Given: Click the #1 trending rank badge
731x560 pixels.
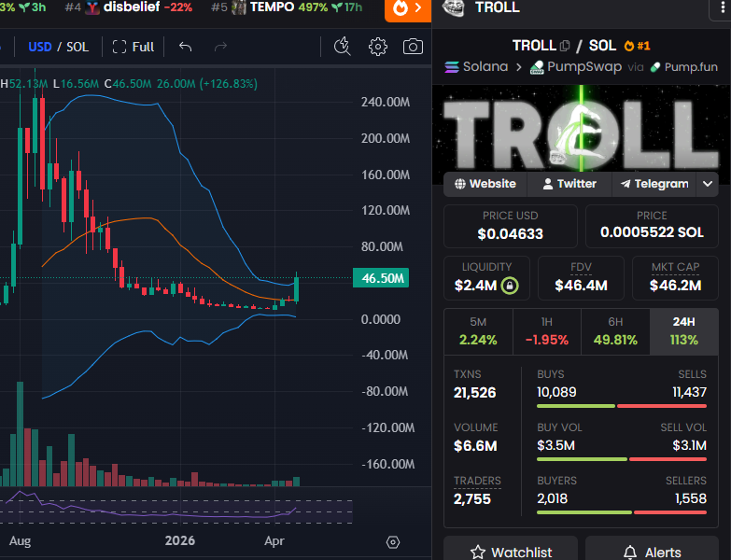Looking at the screenshot, I should pos(637,46).
